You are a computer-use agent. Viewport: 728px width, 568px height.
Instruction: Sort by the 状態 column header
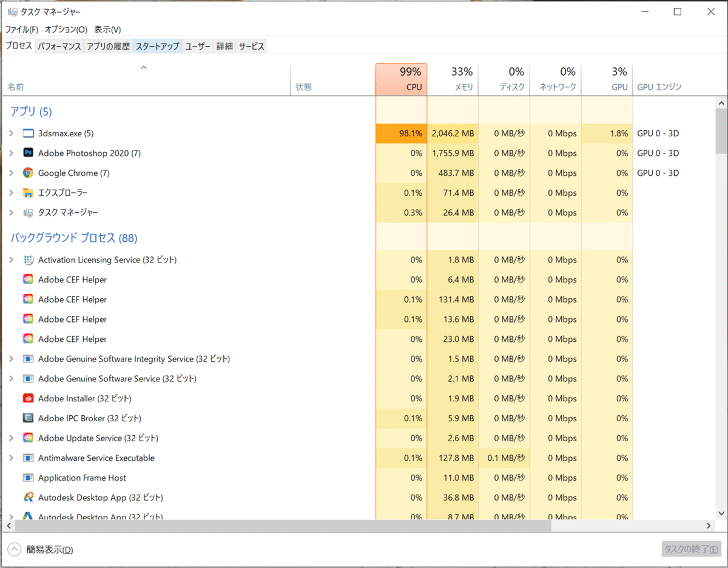point(332,79)
